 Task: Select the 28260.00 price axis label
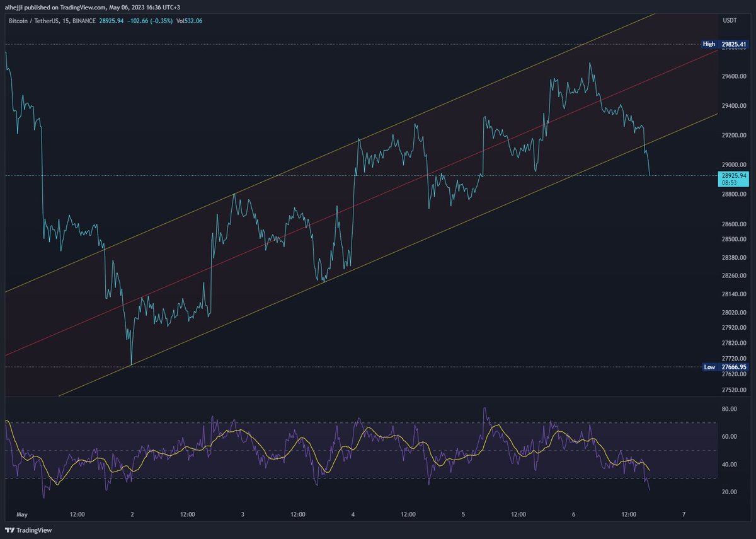(x=734, y=276)
